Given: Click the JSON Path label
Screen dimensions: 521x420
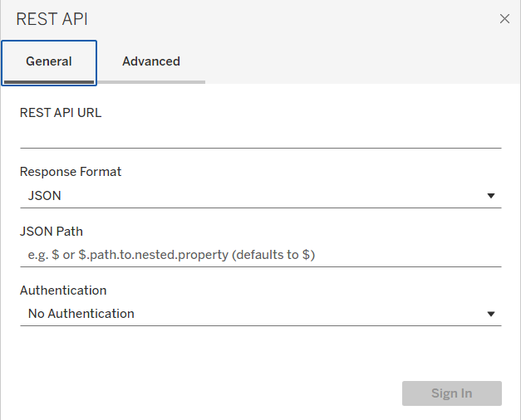Looking at the screenshot, I should coord(52,232).
